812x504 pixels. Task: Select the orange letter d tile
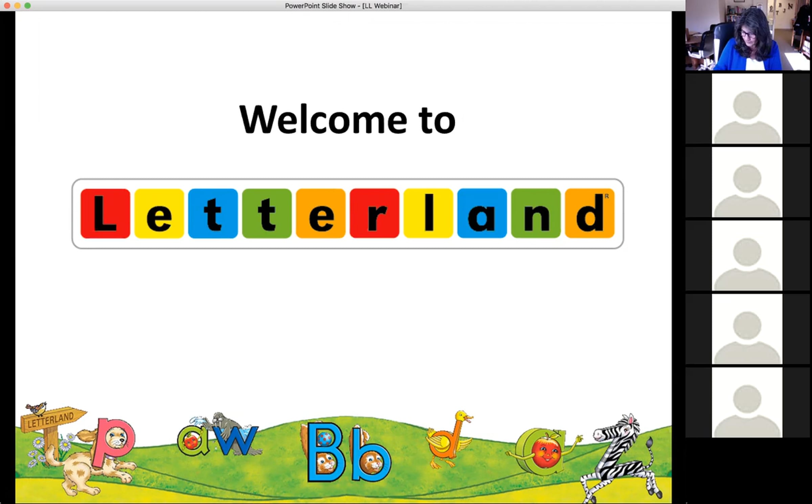tap(589, 213)
